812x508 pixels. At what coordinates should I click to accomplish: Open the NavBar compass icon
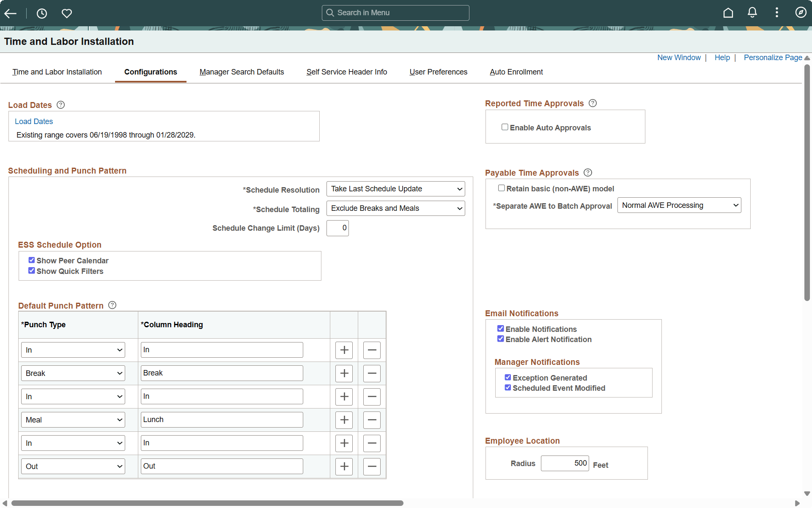(x=801, y=13)
